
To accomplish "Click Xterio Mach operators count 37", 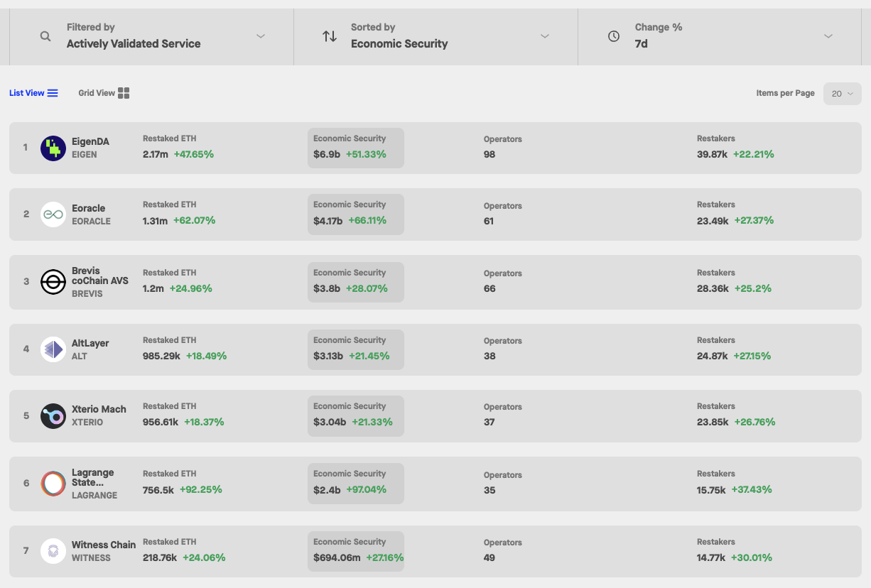I will click(x=489, y=422).
